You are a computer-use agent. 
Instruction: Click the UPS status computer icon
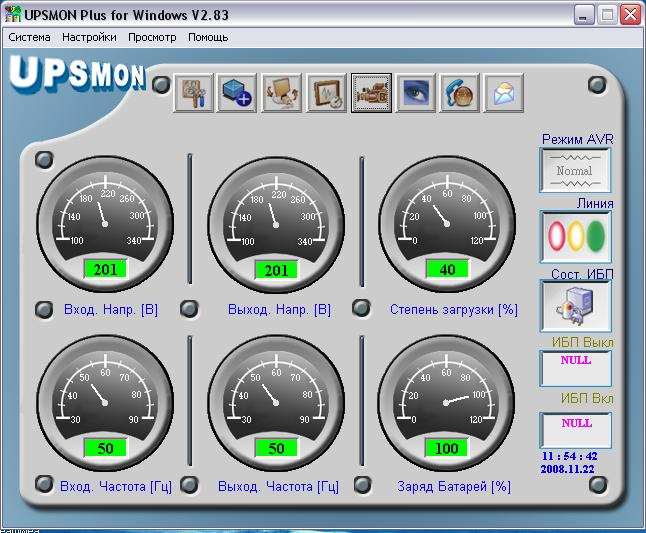(575, 306)
